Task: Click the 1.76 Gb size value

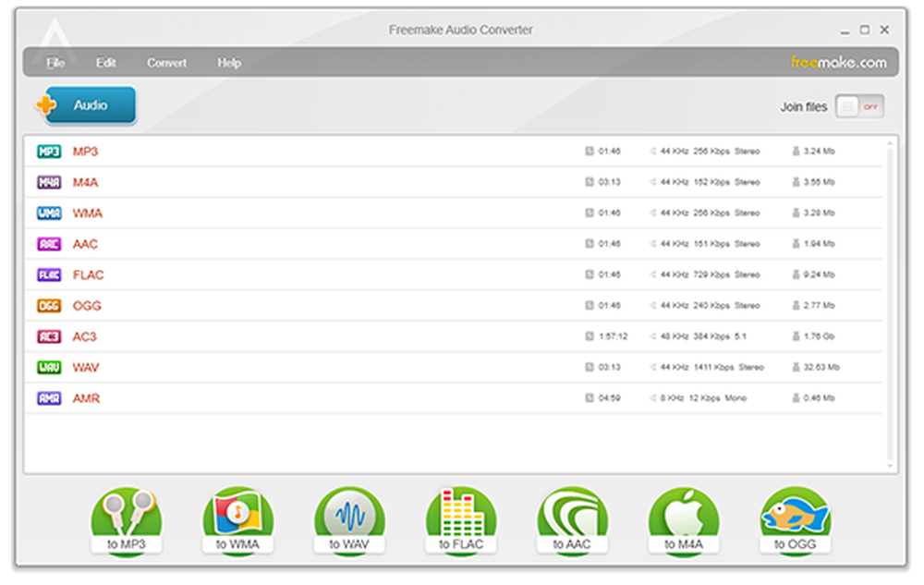Action: tap(819, 336)
